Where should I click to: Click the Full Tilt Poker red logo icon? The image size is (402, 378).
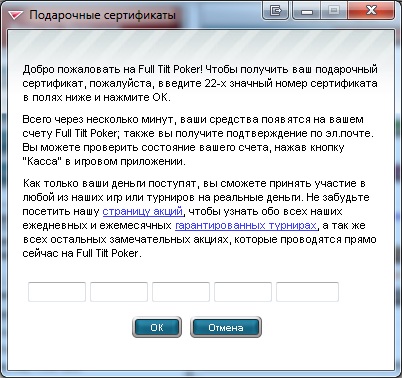point(15,15)
